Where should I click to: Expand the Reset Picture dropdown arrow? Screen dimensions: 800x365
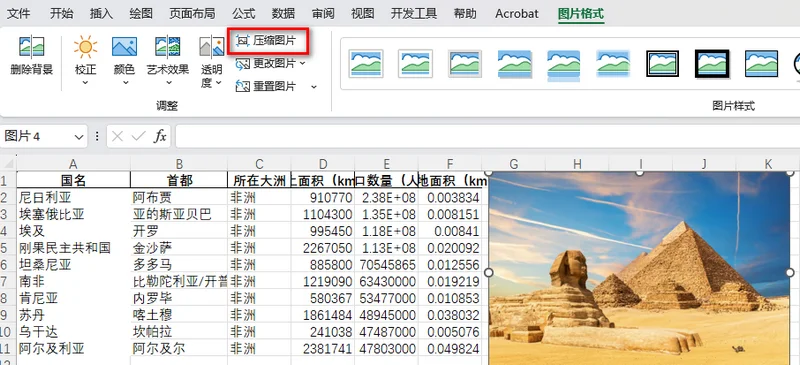tap(314, 87)
